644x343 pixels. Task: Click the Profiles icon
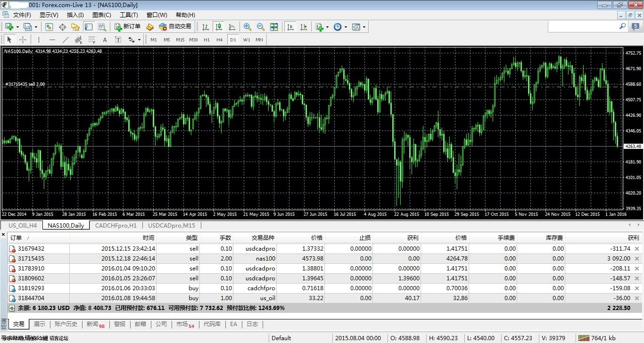coord(27,27)
